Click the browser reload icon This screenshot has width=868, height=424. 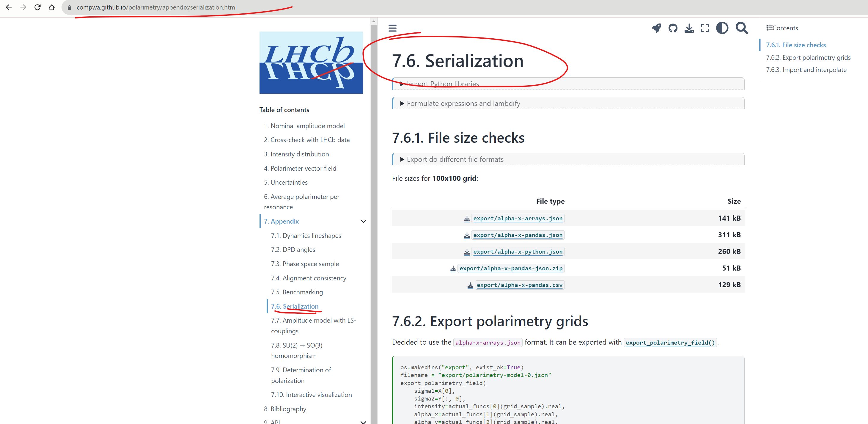tap(37, 7)
